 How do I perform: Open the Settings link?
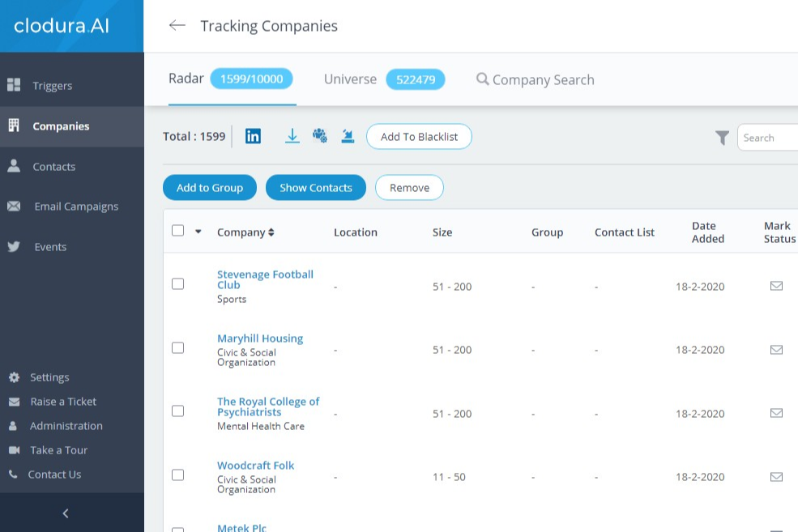coord(49,377)
